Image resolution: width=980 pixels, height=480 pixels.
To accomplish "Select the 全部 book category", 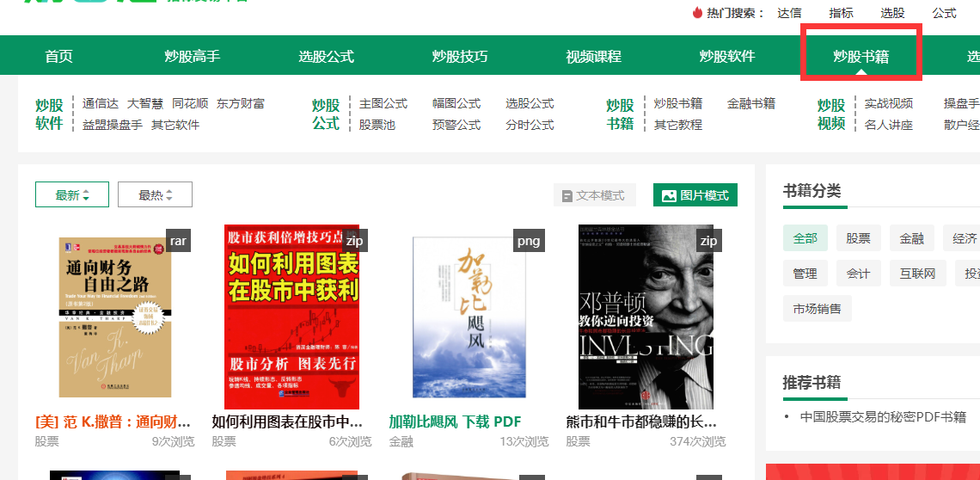I will point(805,237).
